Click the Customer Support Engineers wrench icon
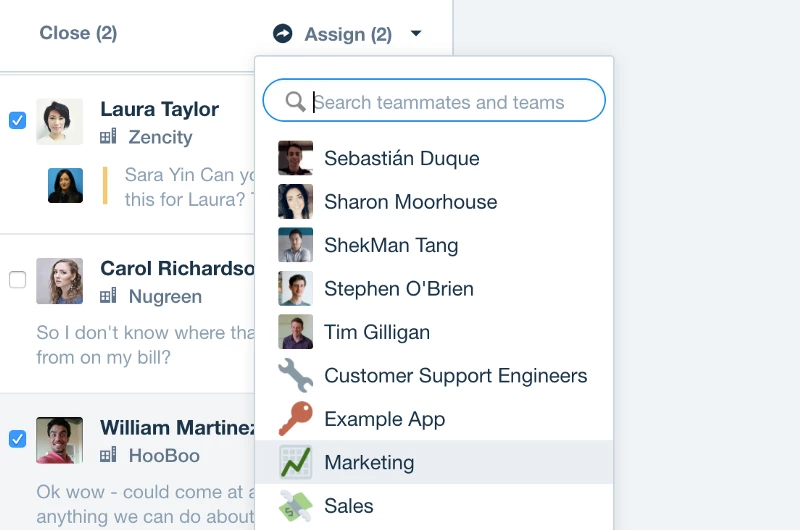 295,376
